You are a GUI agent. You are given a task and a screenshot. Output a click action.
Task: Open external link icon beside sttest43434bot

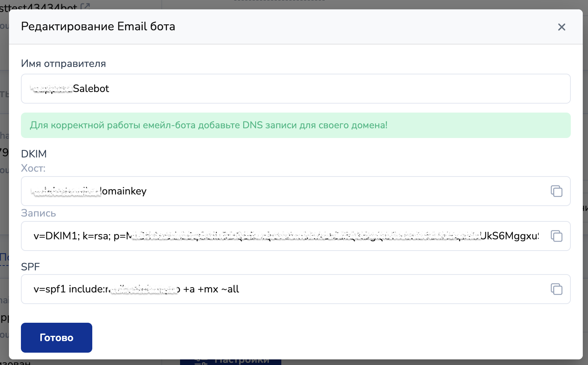click(x=85, y=6)
